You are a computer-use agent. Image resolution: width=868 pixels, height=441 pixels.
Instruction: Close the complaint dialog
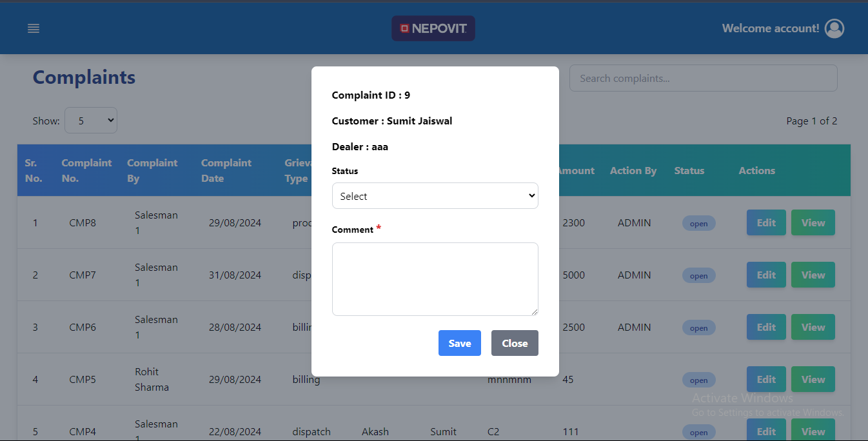515,343
